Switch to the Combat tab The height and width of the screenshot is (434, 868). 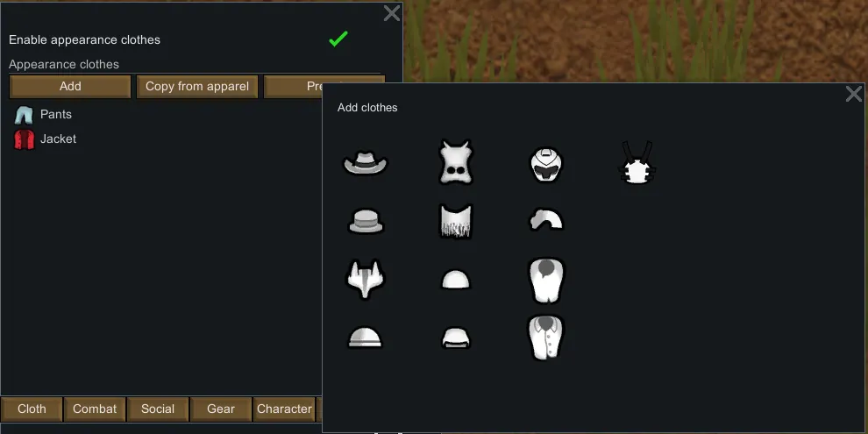tap(95, 409)
